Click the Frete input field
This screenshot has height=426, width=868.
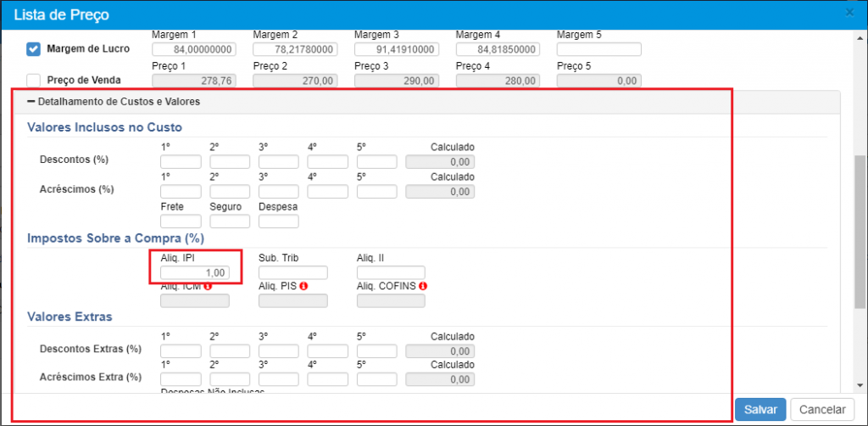[x=181, y=221]
